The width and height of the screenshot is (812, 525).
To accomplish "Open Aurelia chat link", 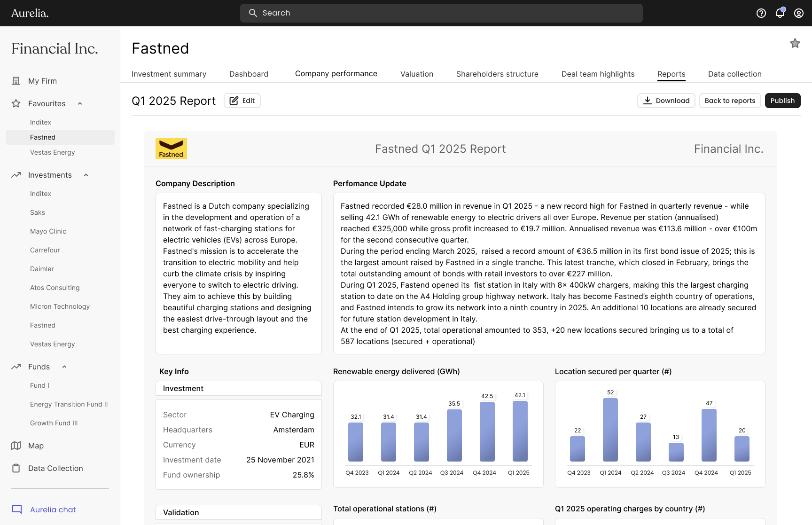I will click(x=53, y=509).
